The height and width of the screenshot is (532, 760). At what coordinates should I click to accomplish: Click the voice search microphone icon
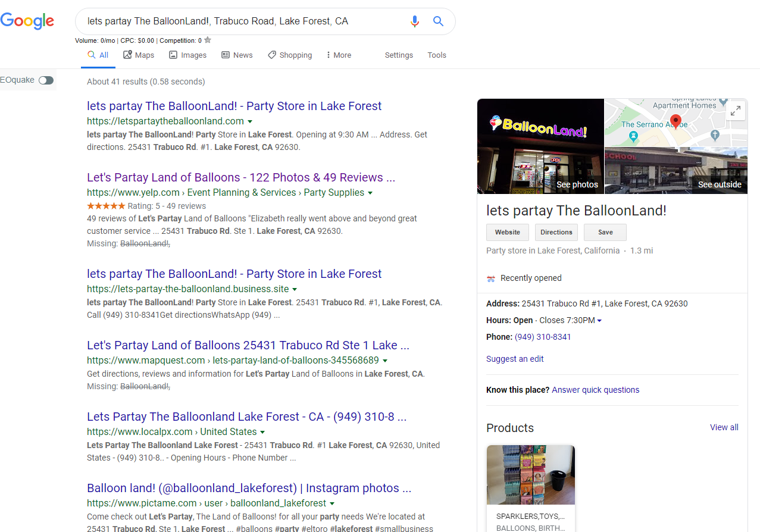click(415, 21)
